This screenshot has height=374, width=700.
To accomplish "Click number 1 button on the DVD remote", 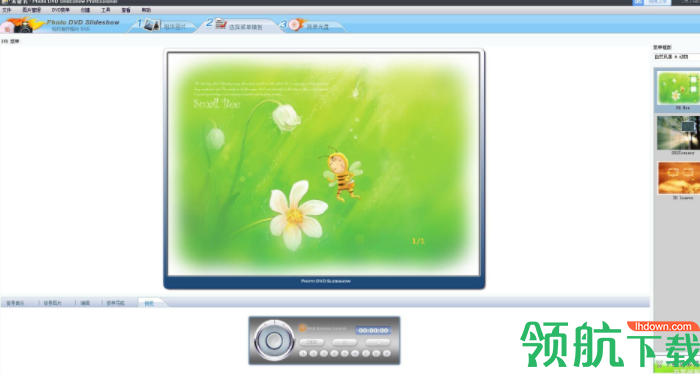I will tap(303, 353).
